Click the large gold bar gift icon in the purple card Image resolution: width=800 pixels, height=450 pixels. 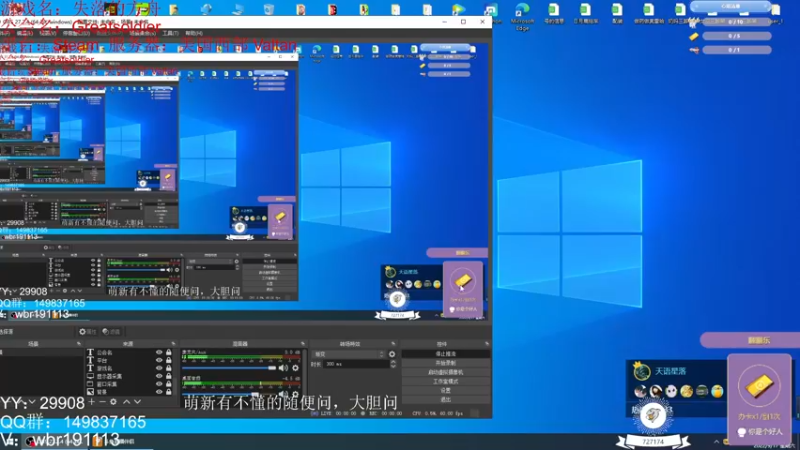pos(759,386)
